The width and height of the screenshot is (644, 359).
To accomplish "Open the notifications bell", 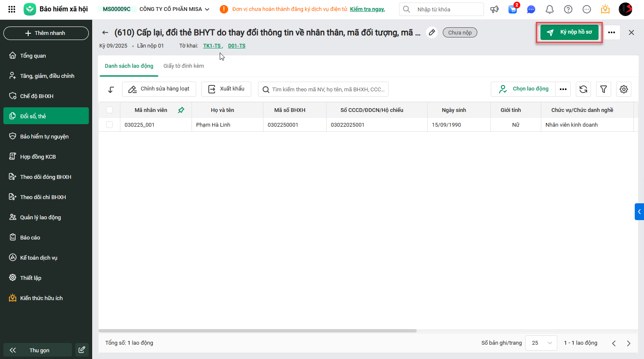I will pos(550,9).
